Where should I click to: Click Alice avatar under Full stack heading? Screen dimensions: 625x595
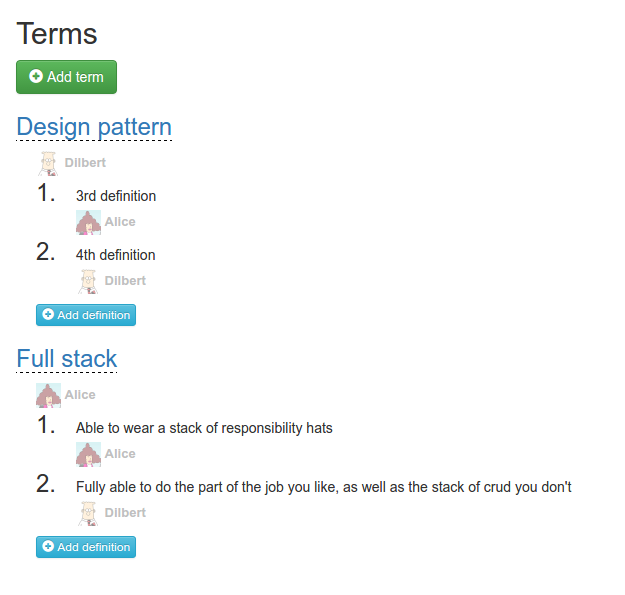(48, 395)
